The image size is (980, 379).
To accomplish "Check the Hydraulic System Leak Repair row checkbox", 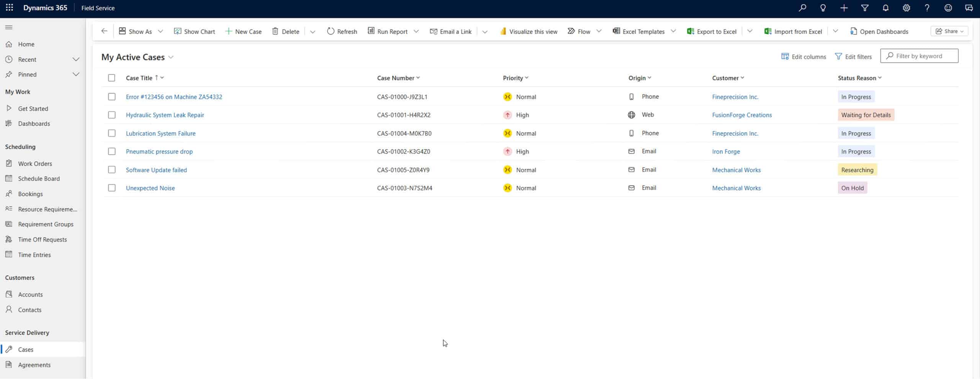I will 111,115.
